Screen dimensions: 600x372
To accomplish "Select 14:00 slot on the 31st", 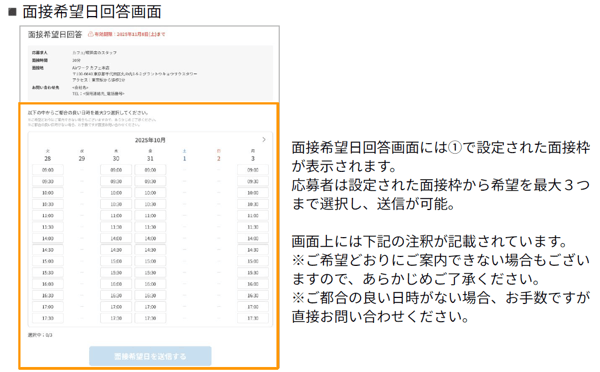I will tap(150, 238).
